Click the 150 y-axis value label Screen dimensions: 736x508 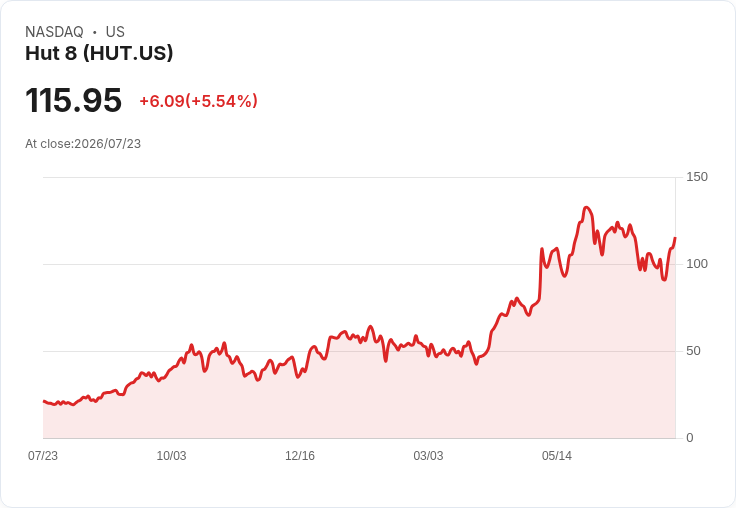pos(697,177)
